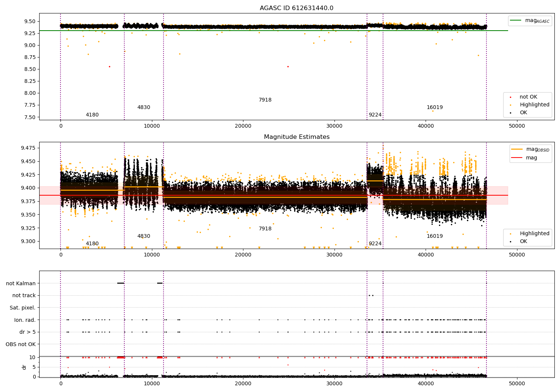The height and width of the screenshot is (392, 560).
Task: Click x-axis tick '30000' under the top plot
Action: tap(335, 126)
